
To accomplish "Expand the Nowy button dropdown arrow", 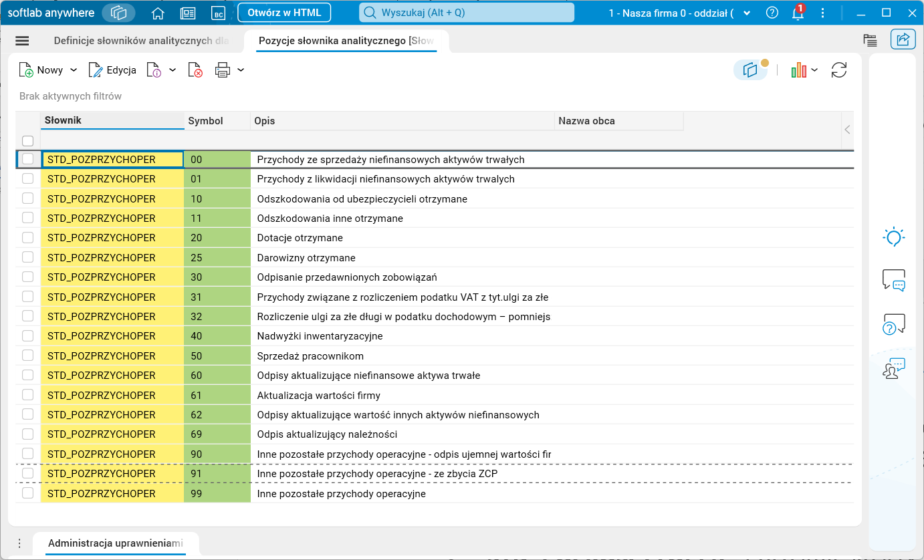I will click(x=74, y=70).
